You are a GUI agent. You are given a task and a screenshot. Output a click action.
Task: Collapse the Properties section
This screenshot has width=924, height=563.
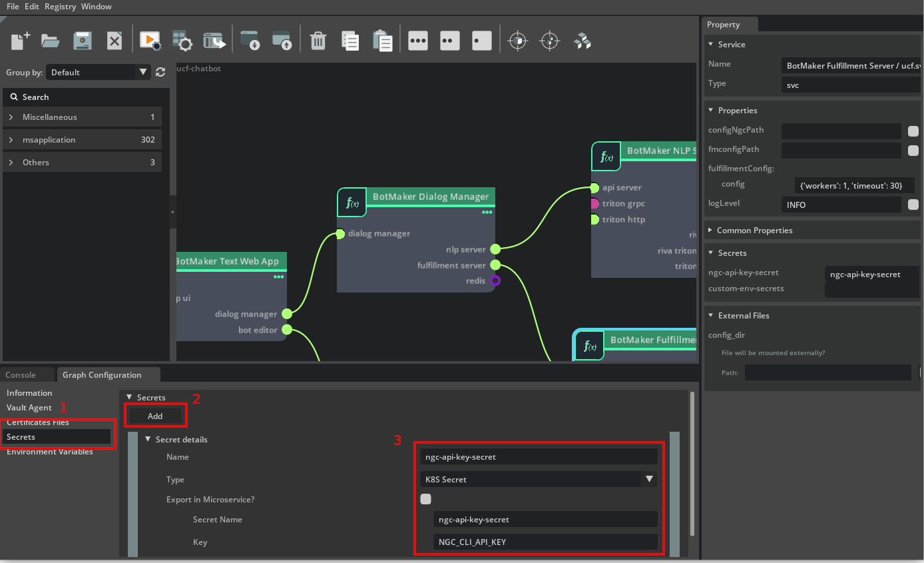tap(711, 111)
